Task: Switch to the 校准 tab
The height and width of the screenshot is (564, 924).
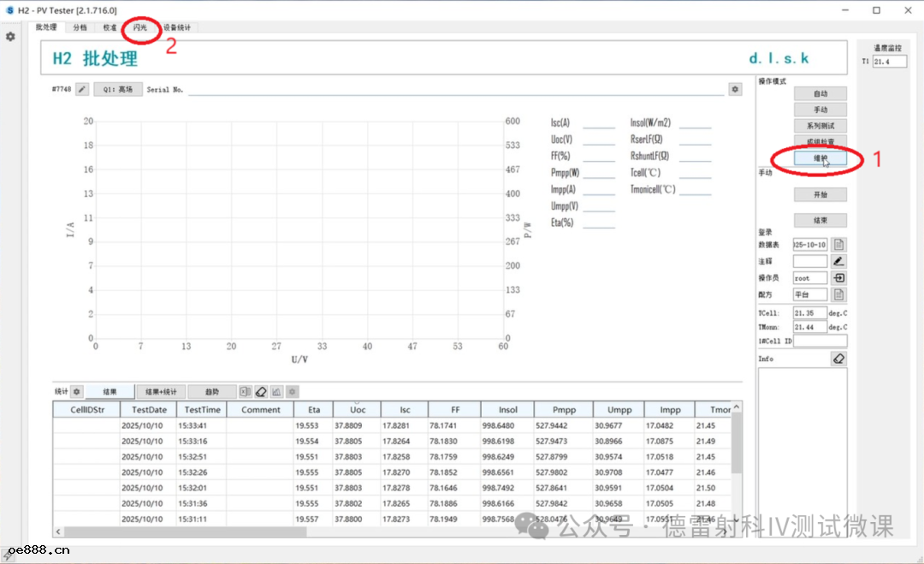Action: (110, 27)
